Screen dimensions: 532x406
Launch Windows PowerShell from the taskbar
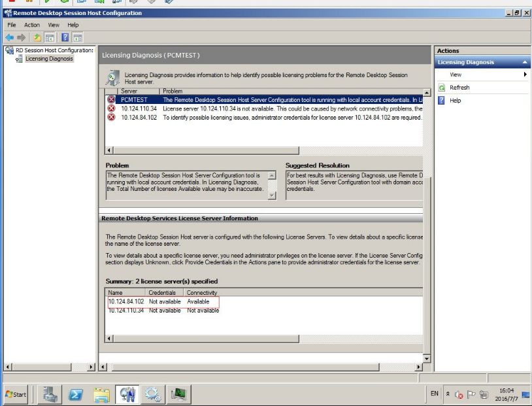pyautogui.click(x=76, y=394)
